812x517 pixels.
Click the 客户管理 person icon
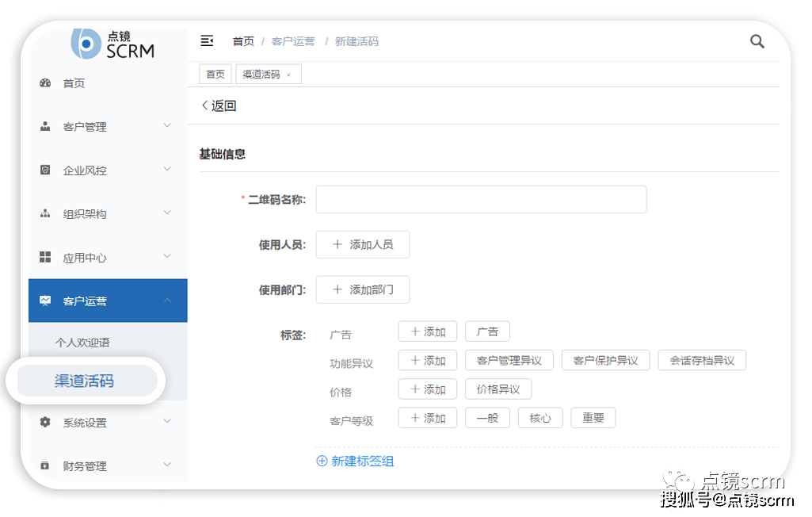pos(45,127)
